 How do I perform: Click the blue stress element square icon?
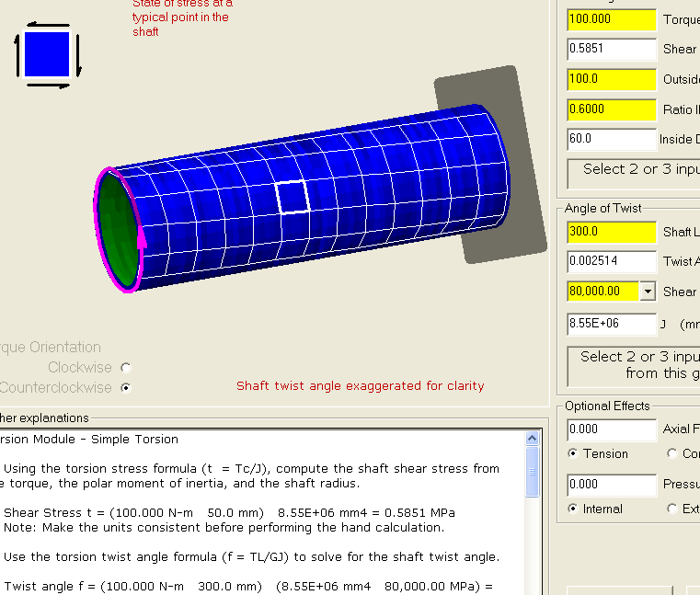point(47,54)
